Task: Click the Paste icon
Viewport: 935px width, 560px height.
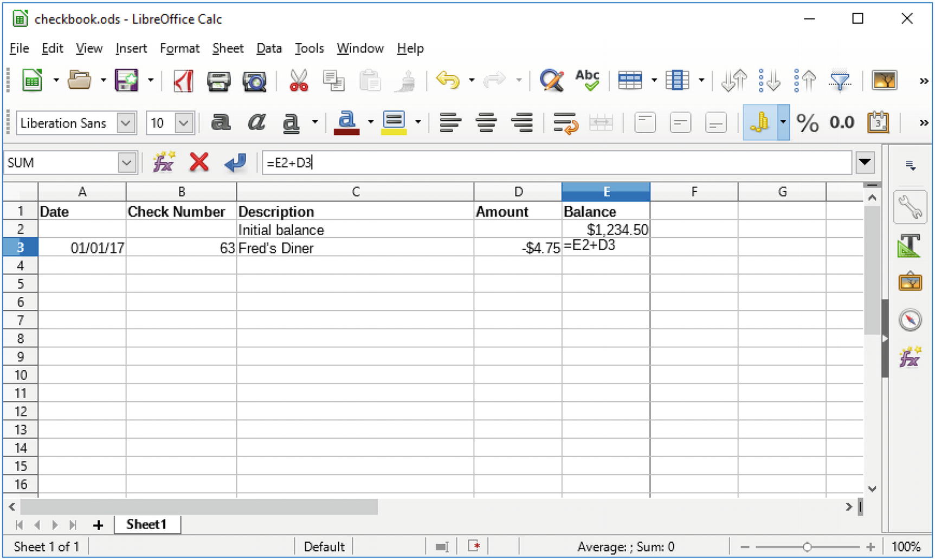Action: pyautogui.click(x=370, y=81)
